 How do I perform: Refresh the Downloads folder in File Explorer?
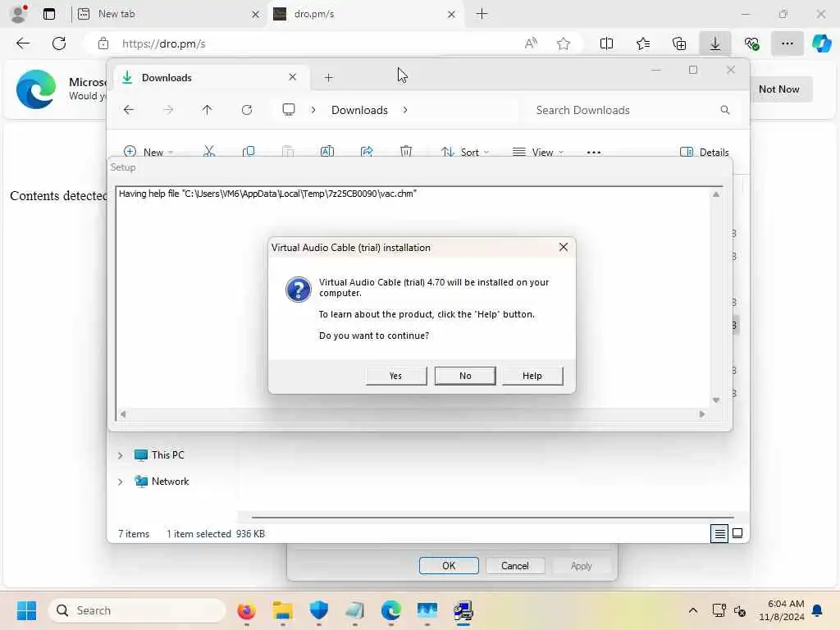tap(247, 110)
